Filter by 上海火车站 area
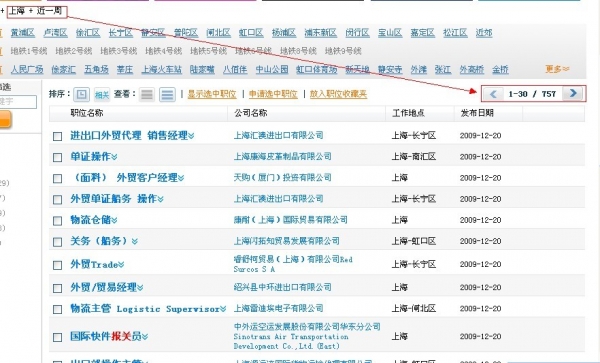Image resolution: width=600 pixels, height=363 pixels. pos(161,69)
